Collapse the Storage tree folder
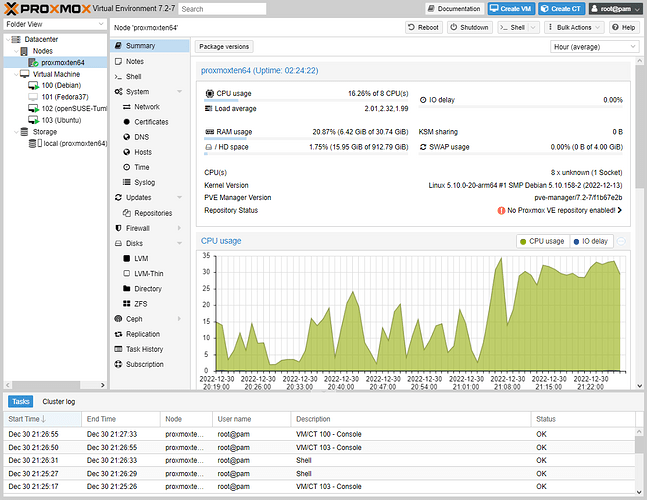This screenshot has width=647, height=500. pyautogui.click(x=16, y=132)
